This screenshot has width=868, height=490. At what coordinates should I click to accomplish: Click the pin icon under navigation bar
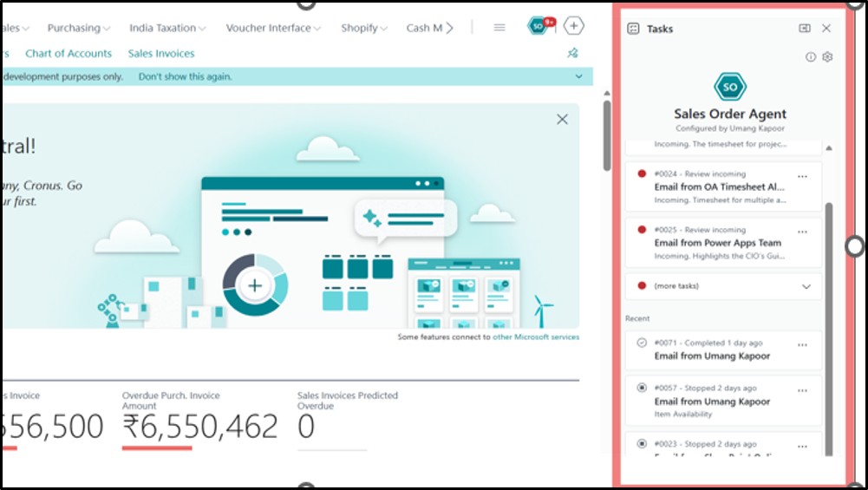click(x=572, y=53)
